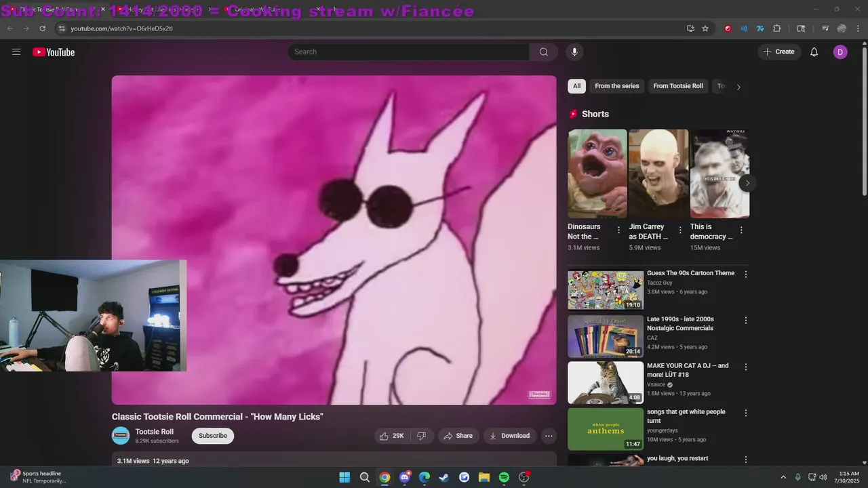The width and height of the screenshot is (868, 488).
Task: Open options for This is democracy short
Action: (x=741, y=230)
